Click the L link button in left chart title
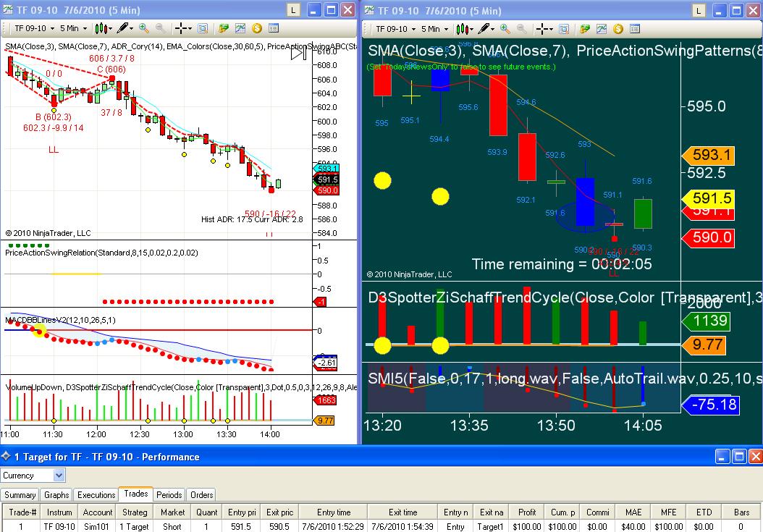Screen dimensions: 763x532 tap(293, 9)
